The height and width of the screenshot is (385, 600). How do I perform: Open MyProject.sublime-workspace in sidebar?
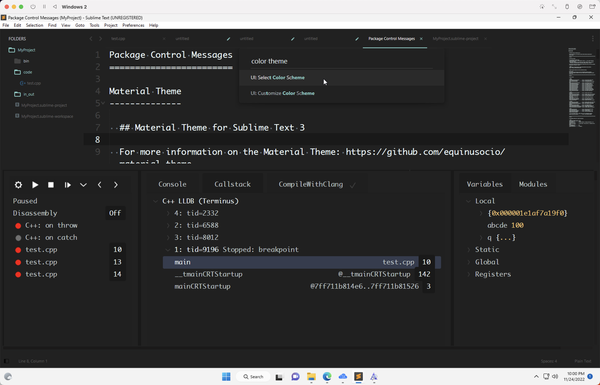tap(47, 116)
